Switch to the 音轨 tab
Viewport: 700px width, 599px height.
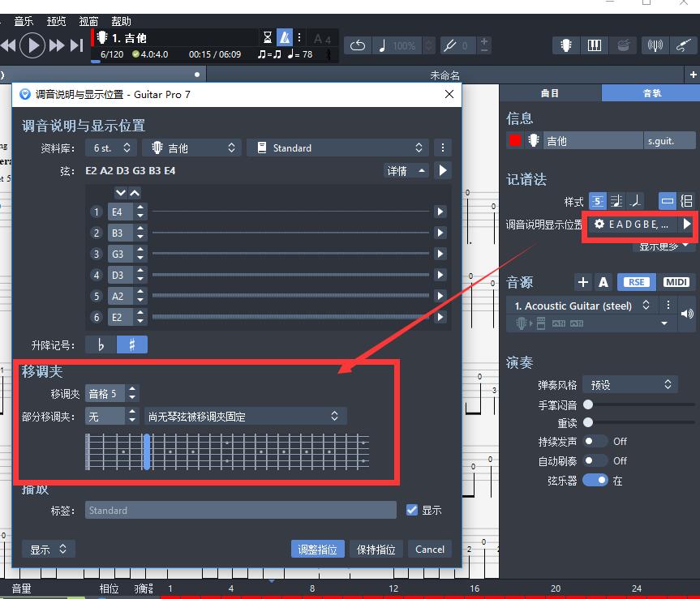point(651,92)
